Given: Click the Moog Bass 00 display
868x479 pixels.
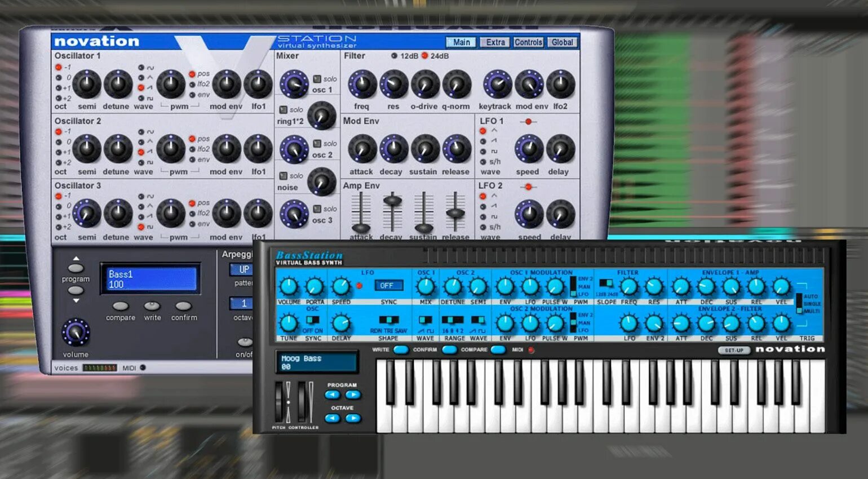Looking at the screenshot, I should pos(317,362).
